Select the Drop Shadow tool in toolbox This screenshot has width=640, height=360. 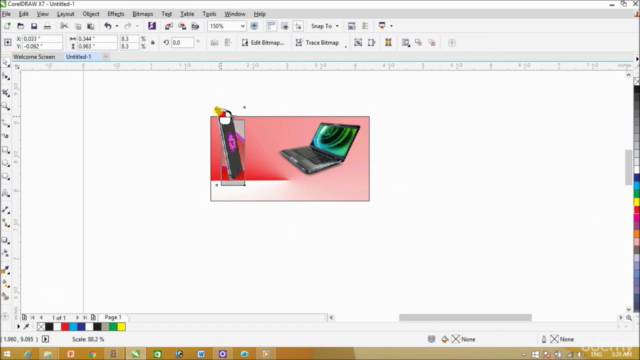[x=6, y=241]
